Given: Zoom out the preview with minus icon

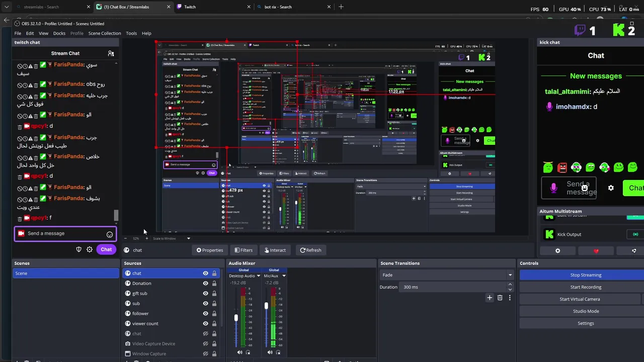Looking at the screenshot, I should 125,238.
